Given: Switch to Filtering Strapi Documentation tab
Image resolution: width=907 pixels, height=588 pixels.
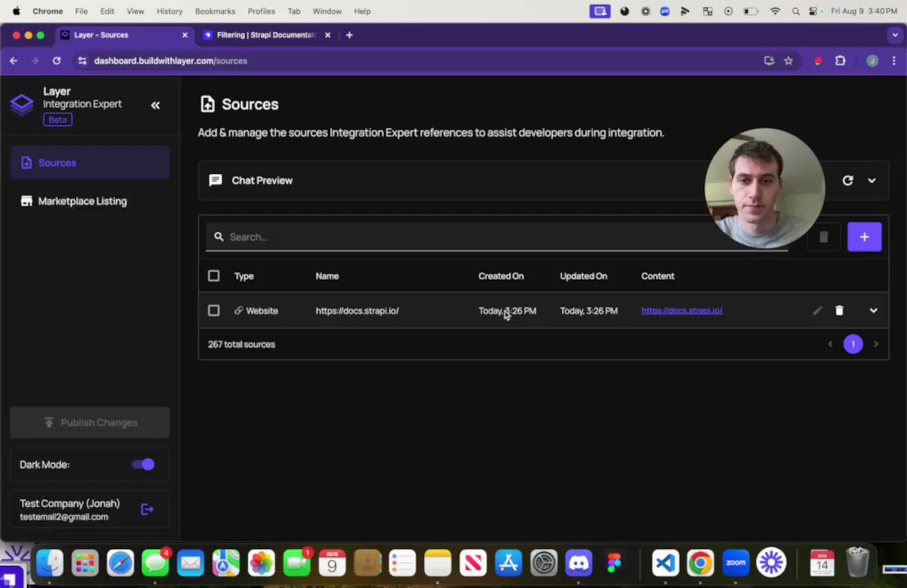Looking at the screenshot, I should (x=265, y=34).
